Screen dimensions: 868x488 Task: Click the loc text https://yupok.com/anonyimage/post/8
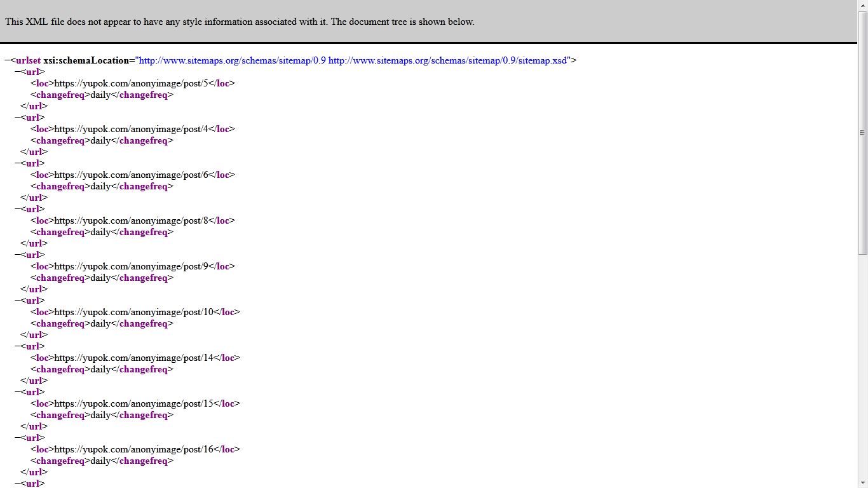pos(132,220)
